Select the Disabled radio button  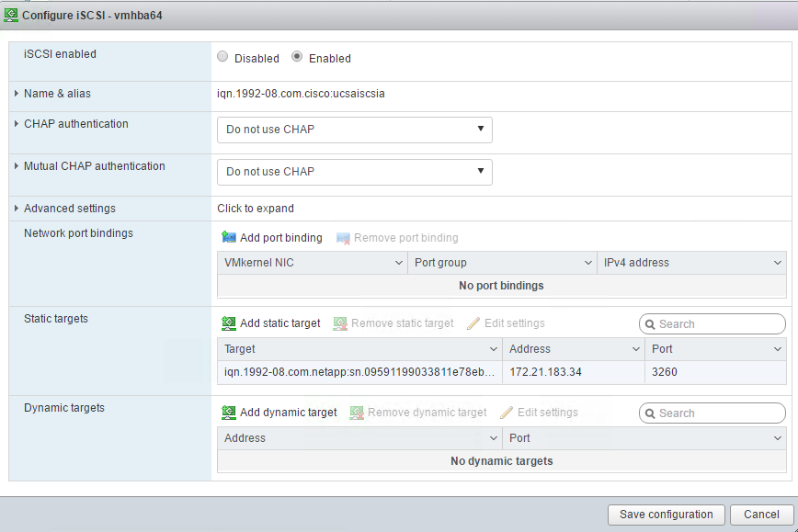tap(222, 56)
